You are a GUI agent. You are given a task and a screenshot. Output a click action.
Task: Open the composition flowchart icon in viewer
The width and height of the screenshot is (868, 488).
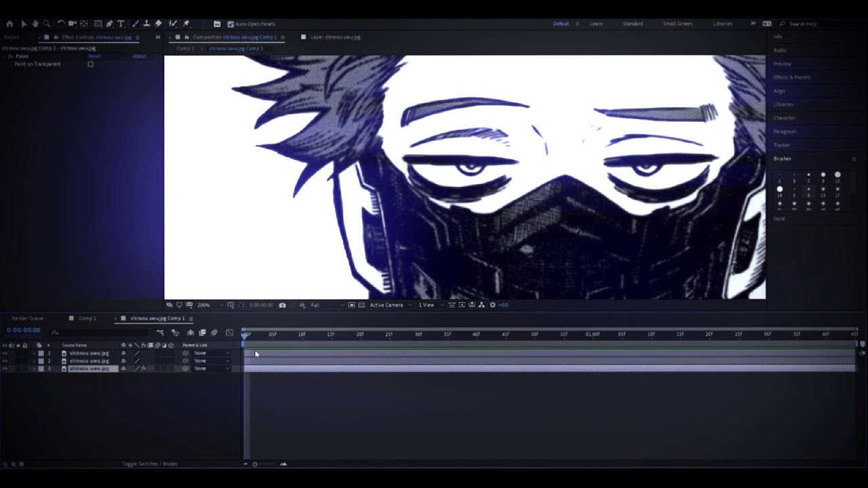[x=481, y=305]
